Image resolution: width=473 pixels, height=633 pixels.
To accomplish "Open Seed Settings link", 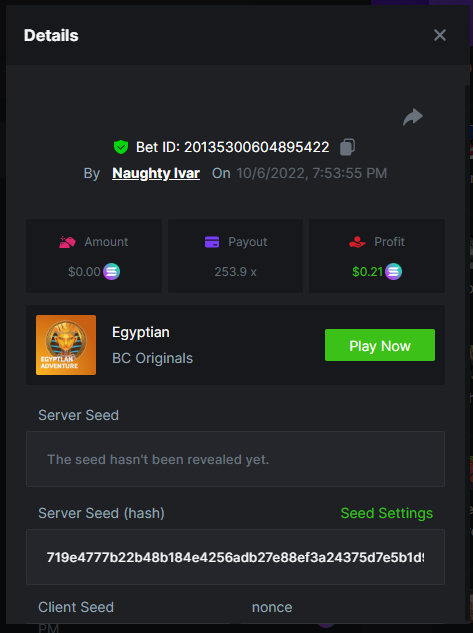I will click(x=387, y=513).
